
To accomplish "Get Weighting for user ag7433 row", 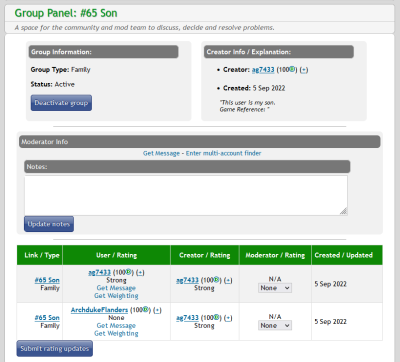I will [116, 296].
